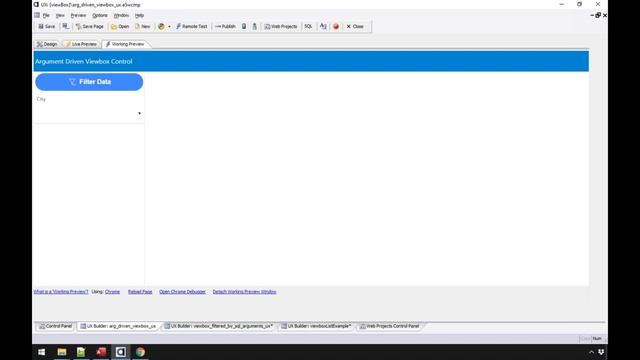This screenshot has height=360, width=640.
Task: Select UX Builder viewbox_filtered_by_sql_arguments_ux tab
Action: 219,326
